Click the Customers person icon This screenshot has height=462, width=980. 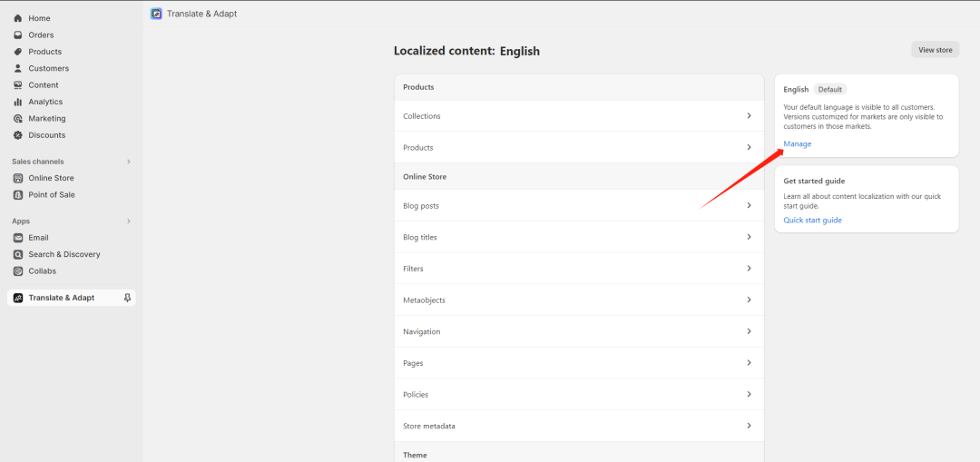[18, 68]
